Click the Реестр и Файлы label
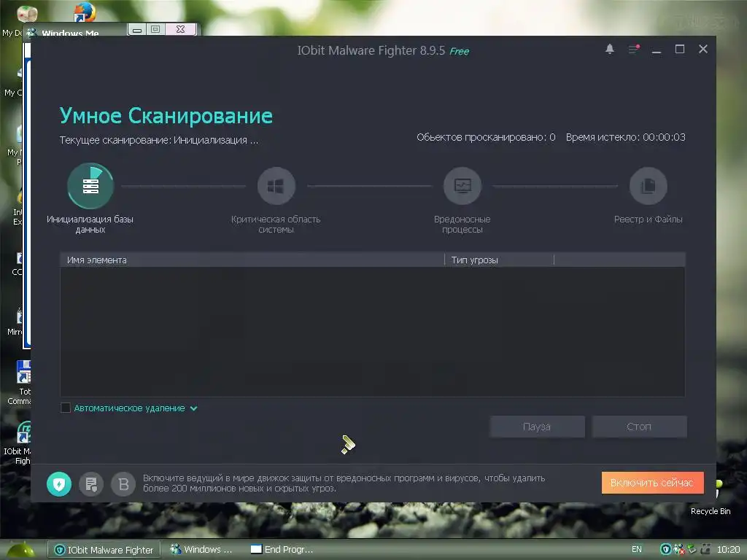Viewport: 747px width, 560px height. pos(648,219)
